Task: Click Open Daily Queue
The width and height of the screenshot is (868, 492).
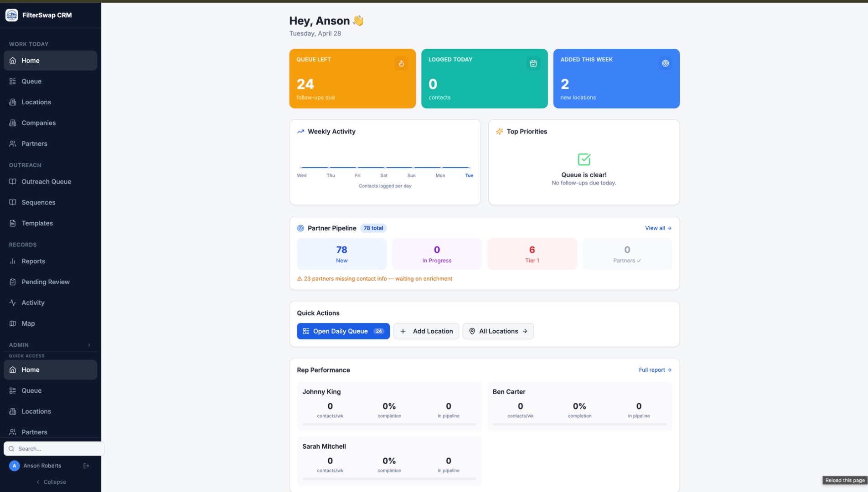Action: point(343,331)
